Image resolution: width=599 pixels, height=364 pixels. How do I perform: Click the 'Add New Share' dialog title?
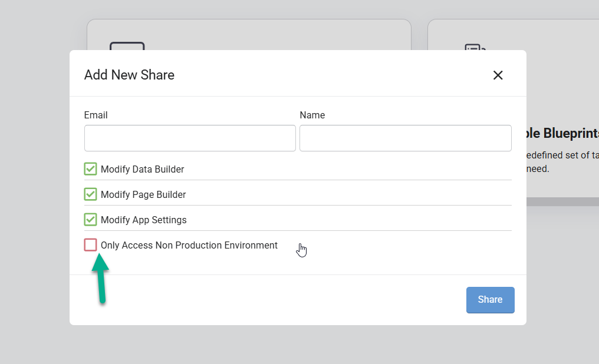click(x=129, y=75)
